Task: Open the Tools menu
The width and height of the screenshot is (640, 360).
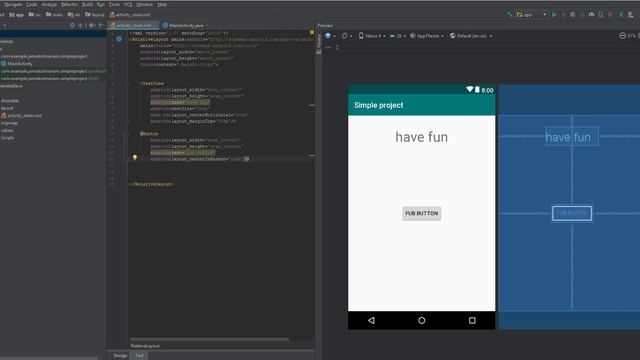Action: coord(115,4)
